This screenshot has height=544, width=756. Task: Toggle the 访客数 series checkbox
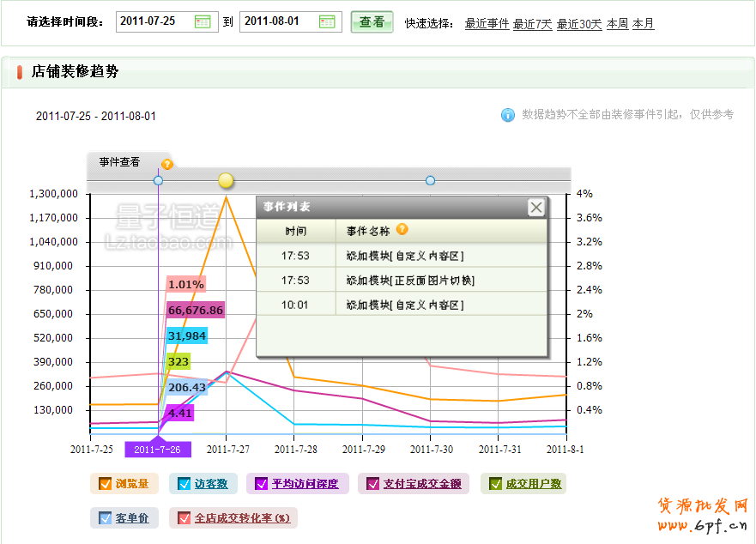click(x=184, y=484)
